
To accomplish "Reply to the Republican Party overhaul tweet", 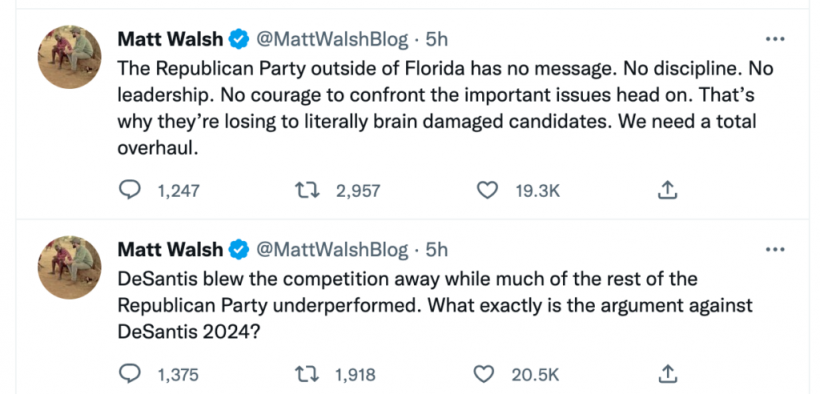I will coord(130,190).
